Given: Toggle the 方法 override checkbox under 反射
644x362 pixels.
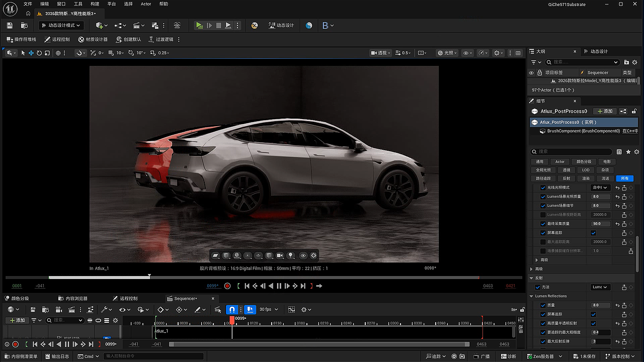Looking at the screenshot, I should pyautogui.click(x=538, y=287).
